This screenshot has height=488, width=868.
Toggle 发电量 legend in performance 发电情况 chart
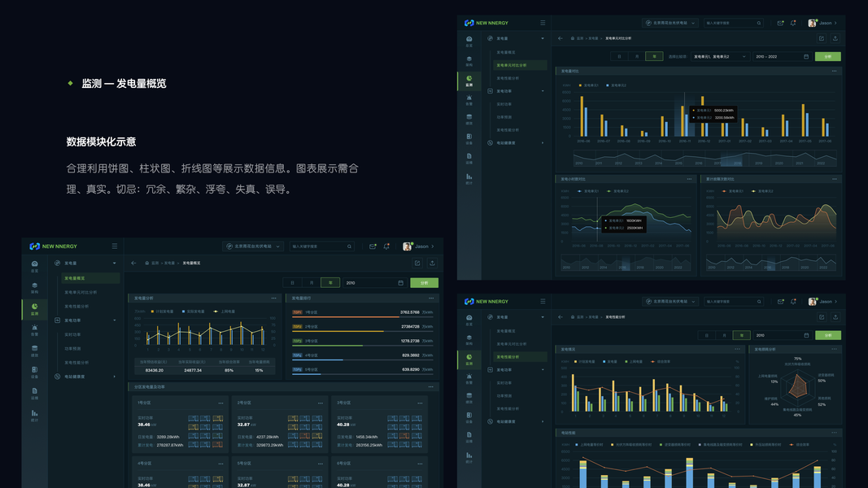[610, 361]
